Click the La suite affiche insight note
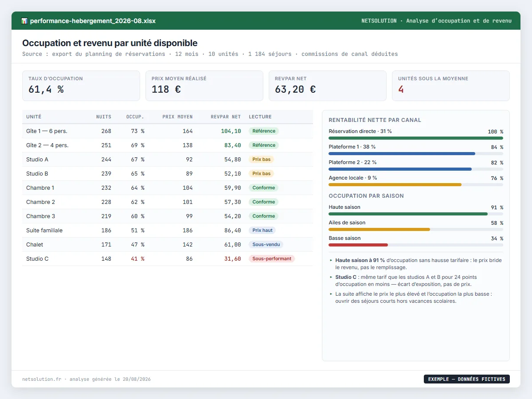The height and width of the screenshot is (399, 532). pos(416,297)
